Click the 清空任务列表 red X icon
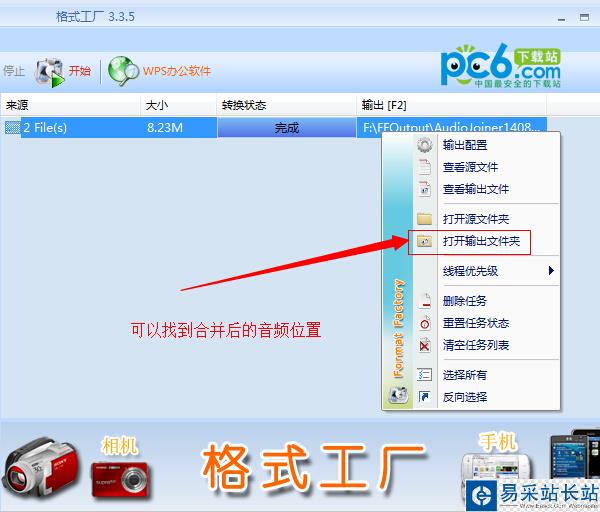The width and height of the screenshot is (600, 512). pyautogui.click(x=425, y=345)
